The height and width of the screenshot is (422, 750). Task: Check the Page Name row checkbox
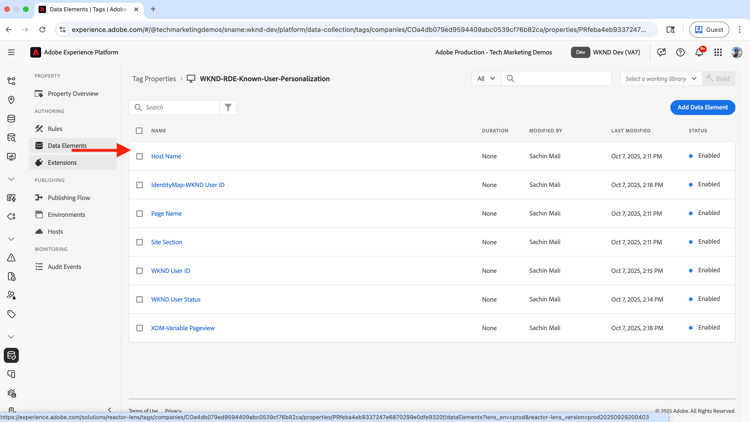[140, 213]
